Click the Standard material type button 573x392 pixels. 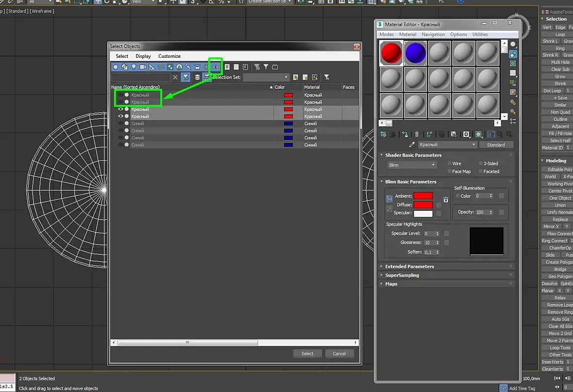(x=496, y=145)
